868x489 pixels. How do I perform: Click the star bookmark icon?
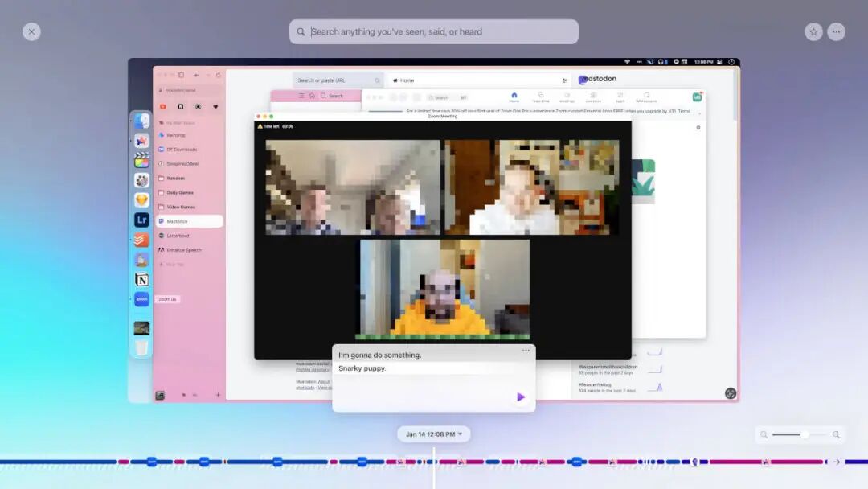click(x=813, y=31)
